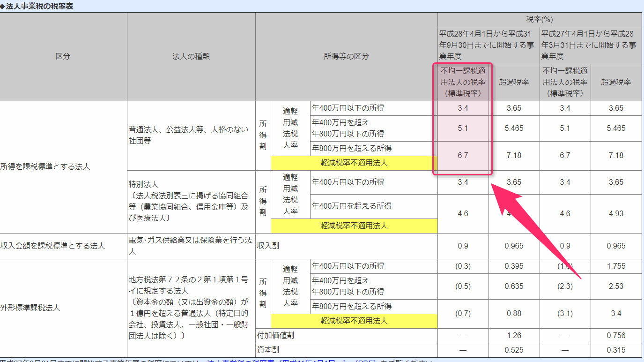Select the 区分 column header

click(x=63, y=56)
